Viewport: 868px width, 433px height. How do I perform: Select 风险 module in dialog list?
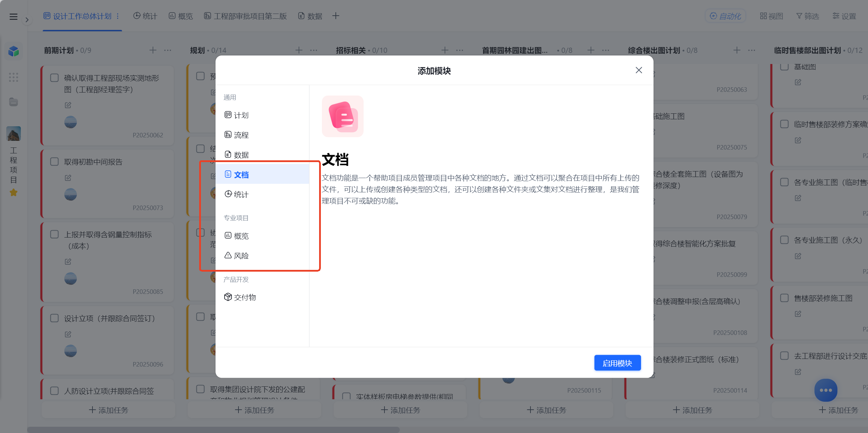pos(262,256)
